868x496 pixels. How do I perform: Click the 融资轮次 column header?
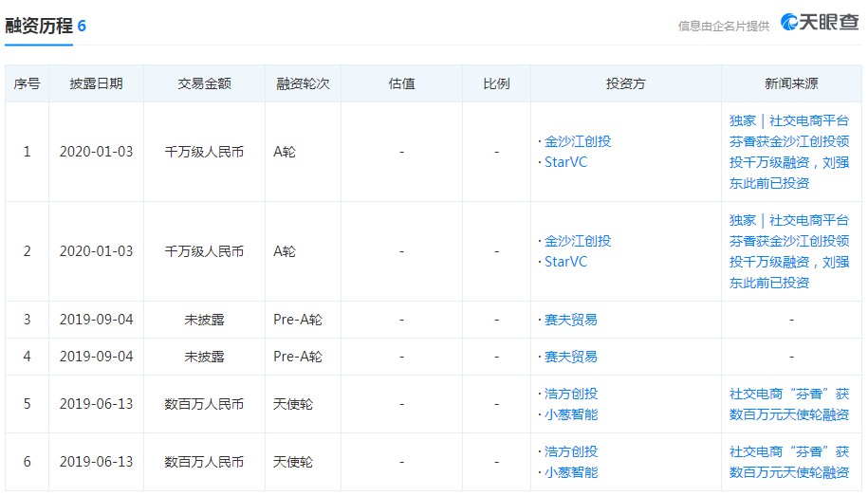(x=303, y=83)
